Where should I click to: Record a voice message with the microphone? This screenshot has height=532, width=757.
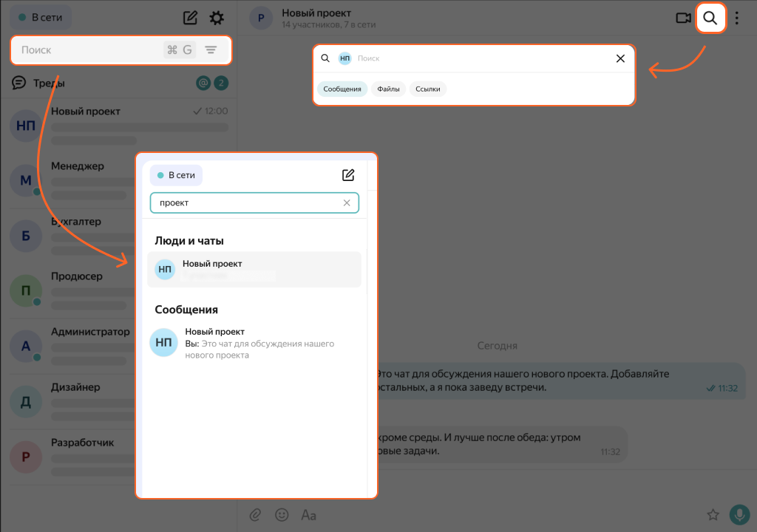click(x=739, y=514)
